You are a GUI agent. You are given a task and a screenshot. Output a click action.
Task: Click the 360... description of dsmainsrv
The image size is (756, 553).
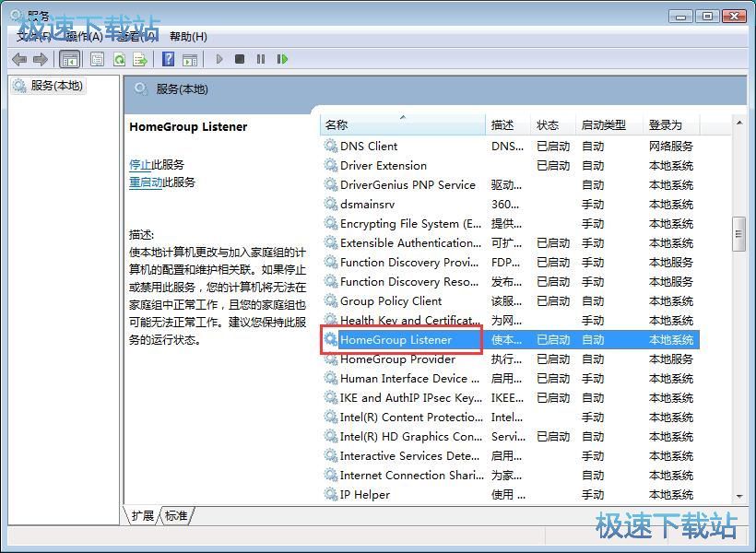click(505, 205)
